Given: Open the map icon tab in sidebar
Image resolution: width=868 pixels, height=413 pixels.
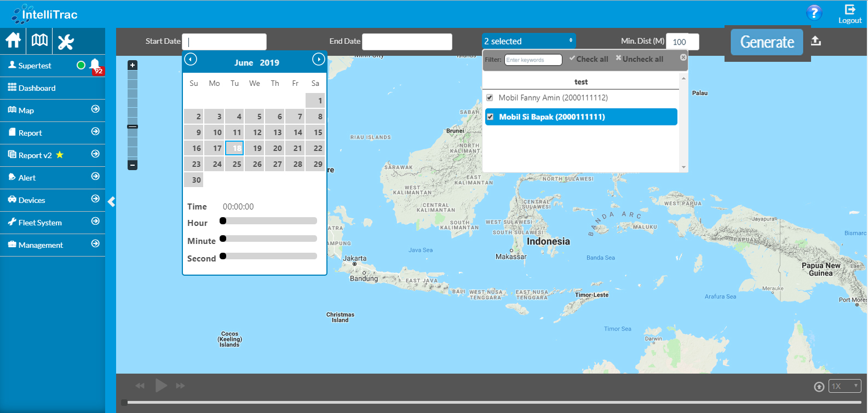Looking at the screenshot, I should [x=39, y=41].
